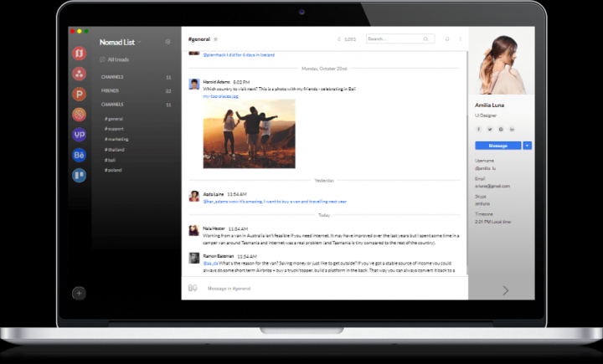The height and width of the screenshot is (364, 603).
Task: Click the Ramon Bateman sender name
Action: click(x=218, y=256)
